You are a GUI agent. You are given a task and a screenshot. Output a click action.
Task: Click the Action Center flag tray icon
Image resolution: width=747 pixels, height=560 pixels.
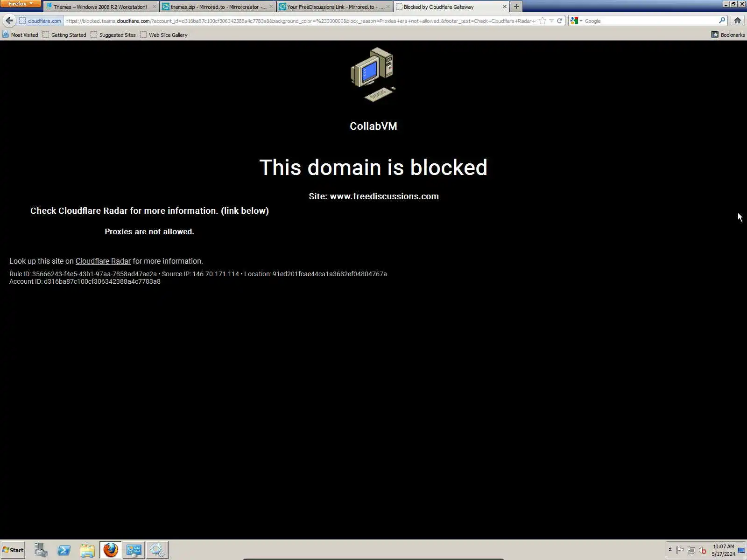(x=680, y=550)
